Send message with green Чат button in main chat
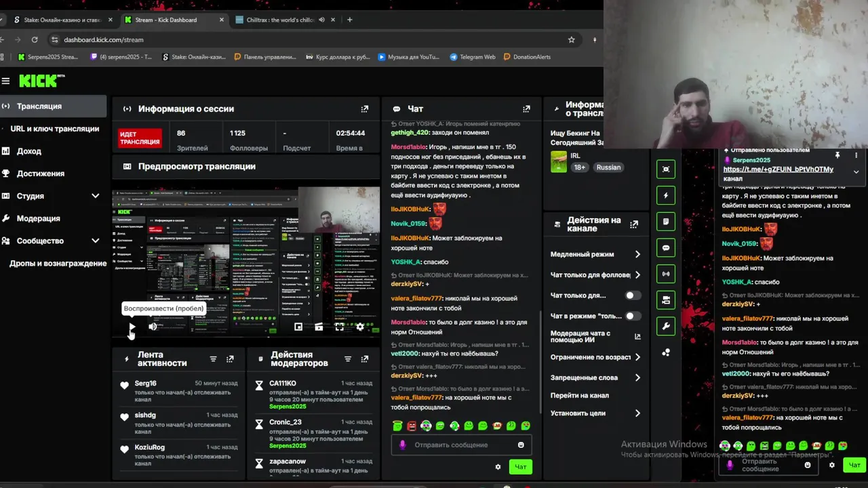Viewport: 868px width, 488px height. coord(520,467)
